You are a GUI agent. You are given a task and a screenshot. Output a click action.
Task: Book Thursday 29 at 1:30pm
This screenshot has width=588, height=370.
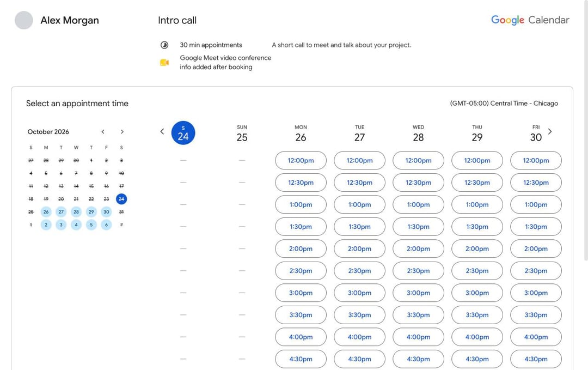tap(477, 227)
